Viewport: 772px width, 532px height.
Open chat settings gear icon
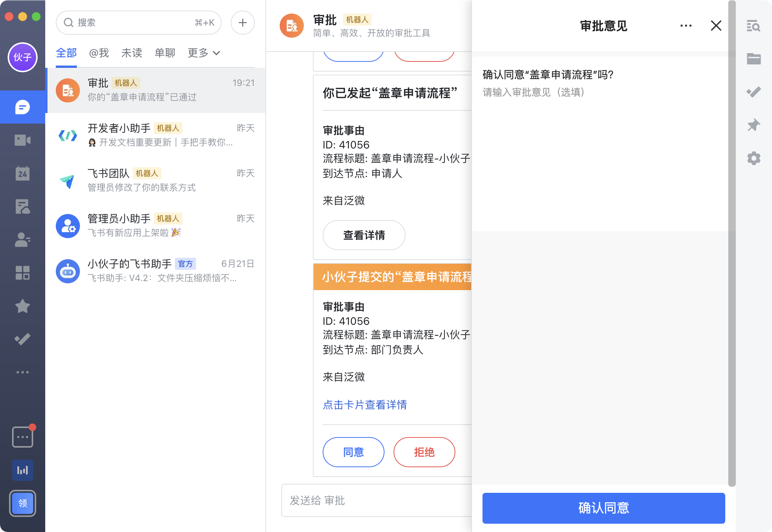click(x=753, y=158)
